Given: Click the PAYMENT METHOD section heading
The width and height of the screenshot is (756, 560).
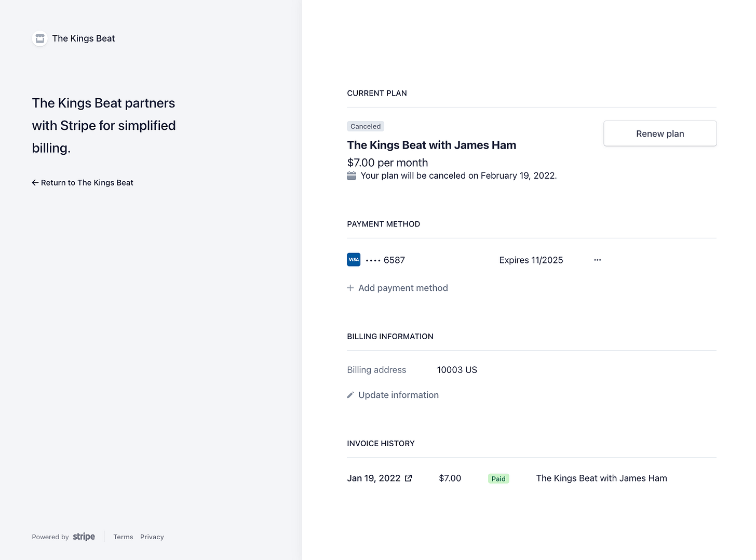Looking at the screenshot, I should click(384, 224).
